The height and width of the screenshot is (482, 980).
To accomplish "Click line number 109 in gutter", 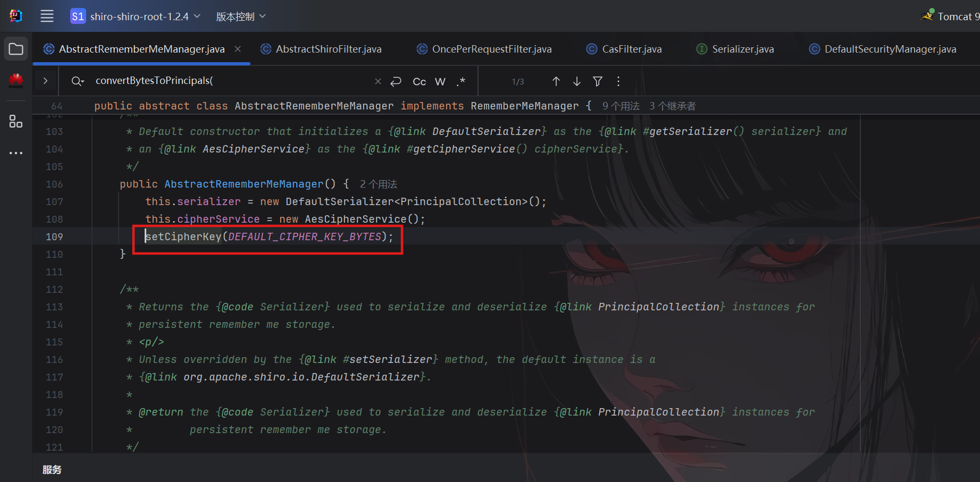I will pyautogui.click(x=54, y=236).
